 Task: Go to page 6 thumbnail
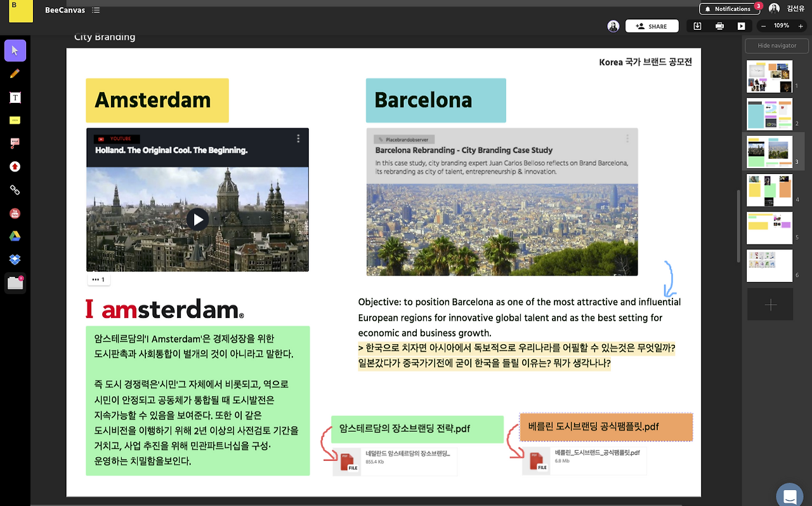pos(769,265)
